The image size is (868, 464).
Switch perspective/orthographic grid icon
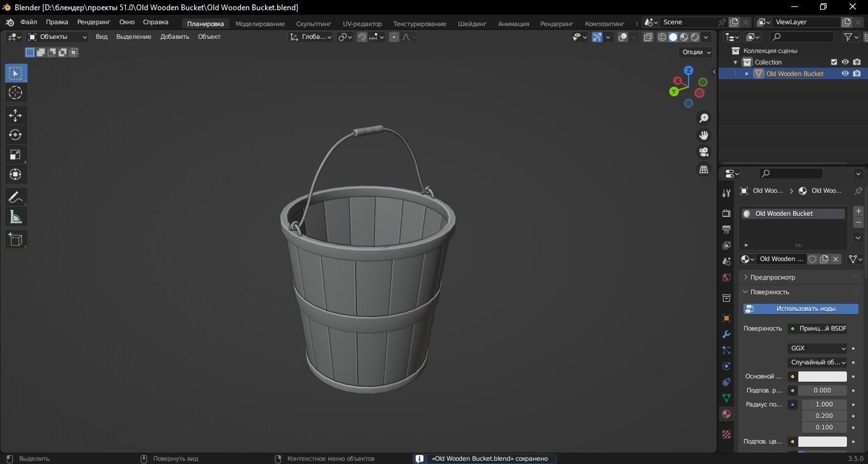coord(704,169)
